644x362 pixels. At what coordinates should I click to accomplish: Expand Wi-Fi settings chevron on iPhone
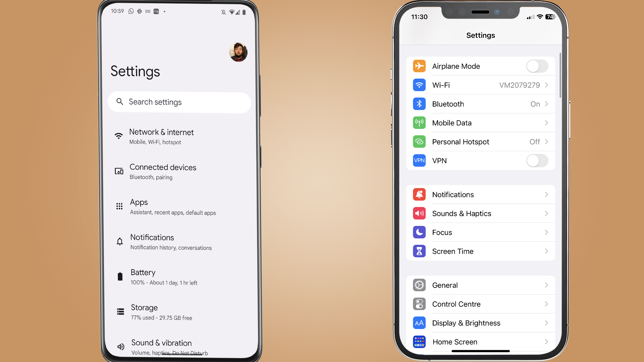click(x=547, y=85)
